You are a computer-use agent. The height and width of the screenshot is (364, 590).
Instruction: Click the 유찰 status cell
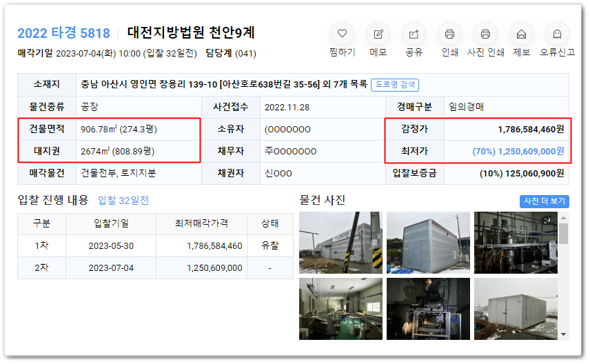point(270,246)
